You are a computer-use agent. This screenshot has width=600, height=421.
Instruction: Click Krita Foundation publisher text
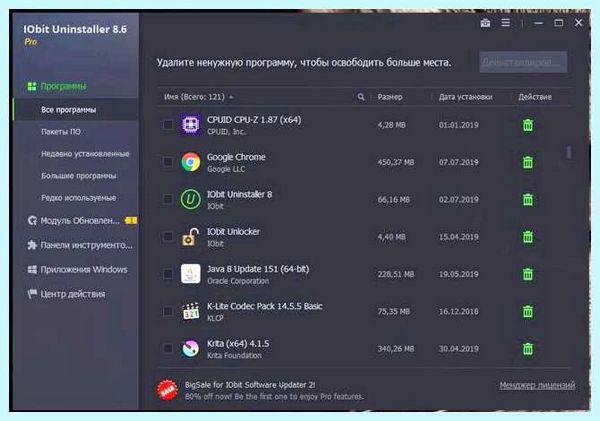[234, 356]
